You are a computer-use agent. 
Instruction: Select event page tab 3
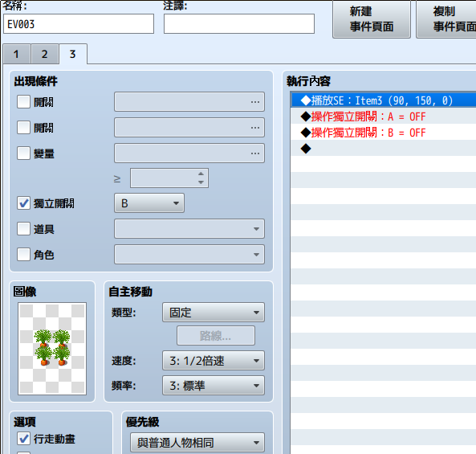coord(73,55)
